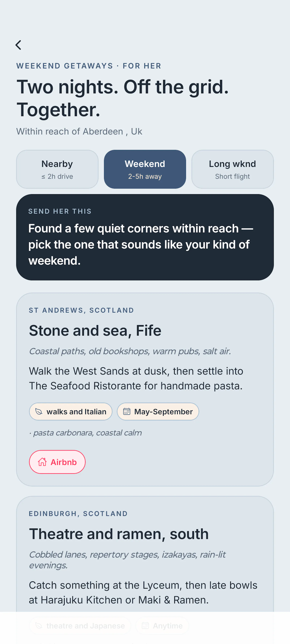Select the Weekend 2-5h away tab
The image size is (290, 644).
click(145, 169)
